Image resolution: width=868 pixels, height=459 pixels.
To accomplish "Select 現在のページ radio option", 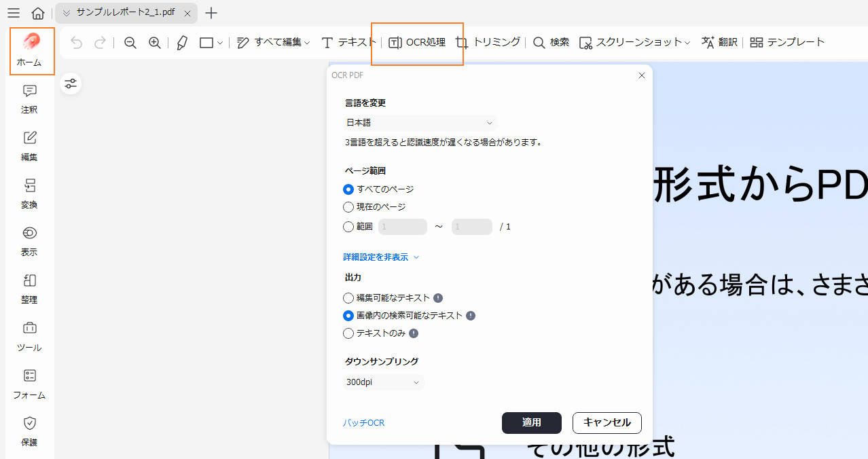I will pos(348,207).
